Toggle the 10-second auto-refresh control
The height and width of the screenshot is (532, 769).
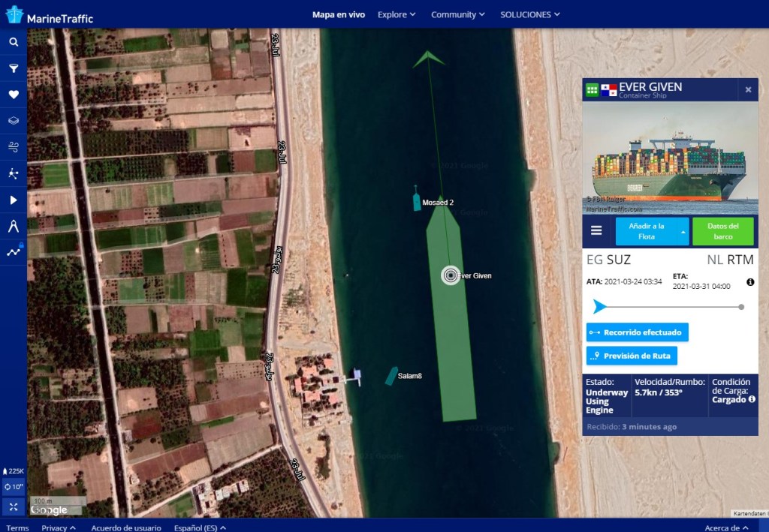point(14,487)
